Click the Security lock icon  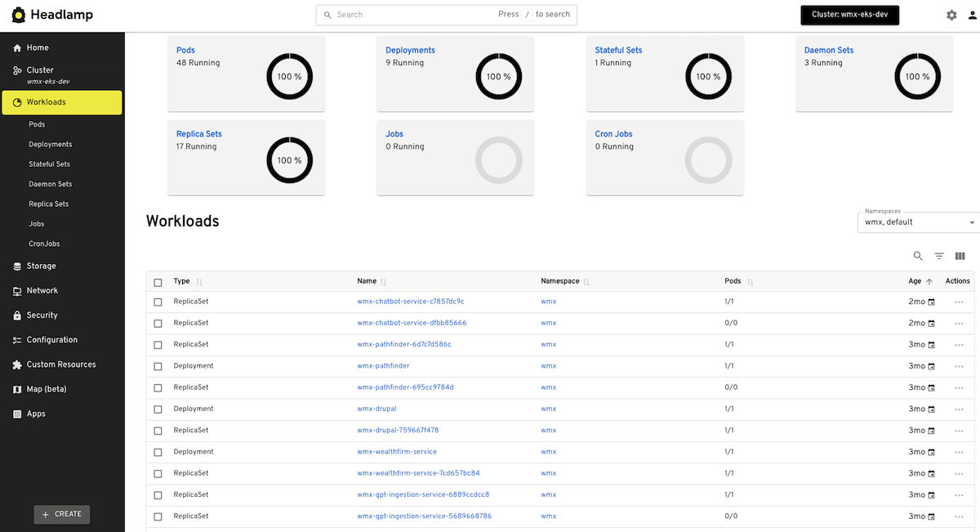pos(17,315)
